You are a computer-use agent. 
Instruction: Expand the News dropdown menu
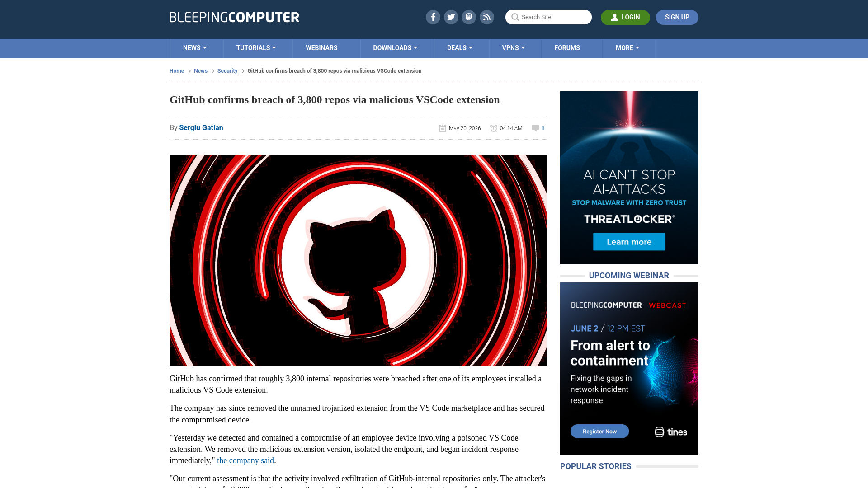coord(195,48)
